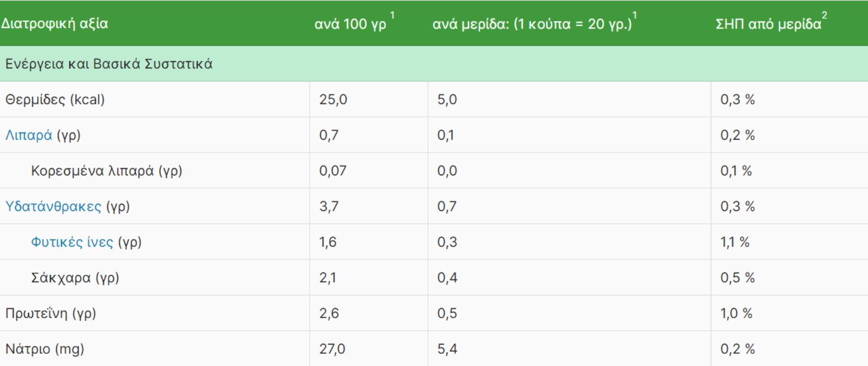This screenshot has width=868, height=366.
Task: Select the Πρωτεΐνη (γρ) row label
Action: tap(51, 313)
